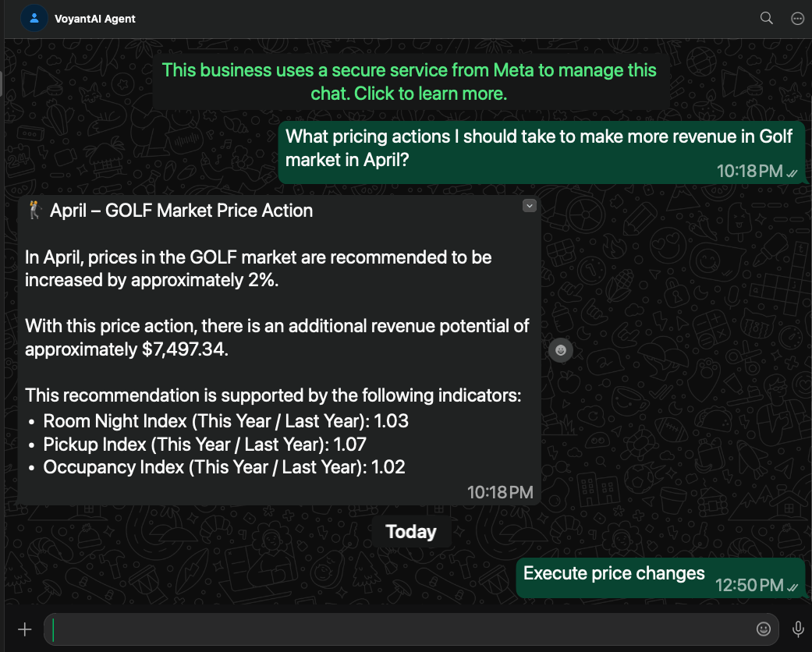The width and height of the screenshot is (812, 652).
Task: Start voice recording with the microphone
Action: 798,629
